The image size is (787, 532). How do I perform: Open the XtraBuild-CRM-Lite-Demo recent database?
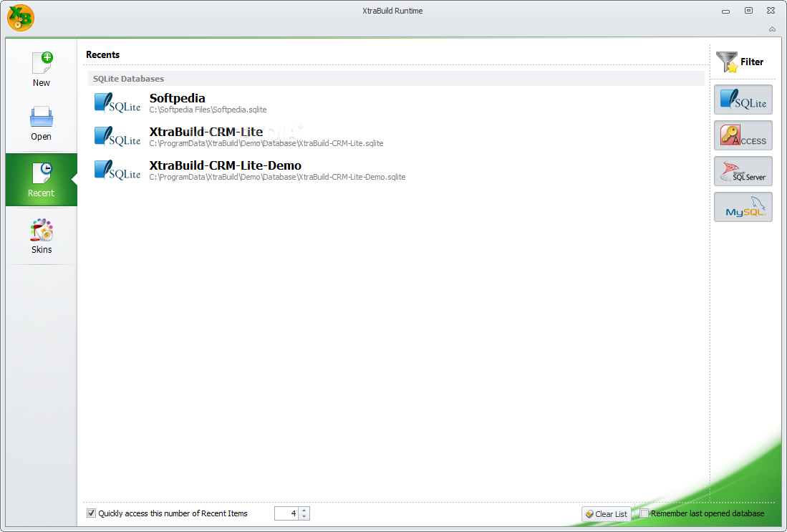tap(226, 165)
